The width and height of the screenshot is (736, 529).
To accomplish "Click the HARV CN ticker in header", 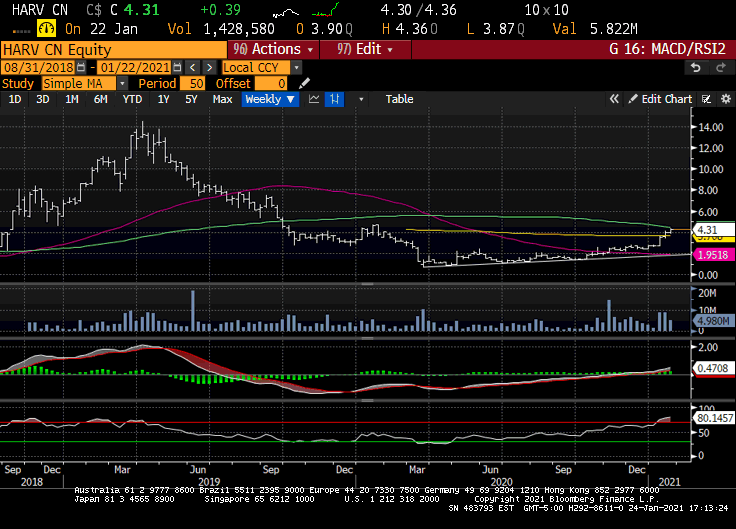I will coord(40,10).
